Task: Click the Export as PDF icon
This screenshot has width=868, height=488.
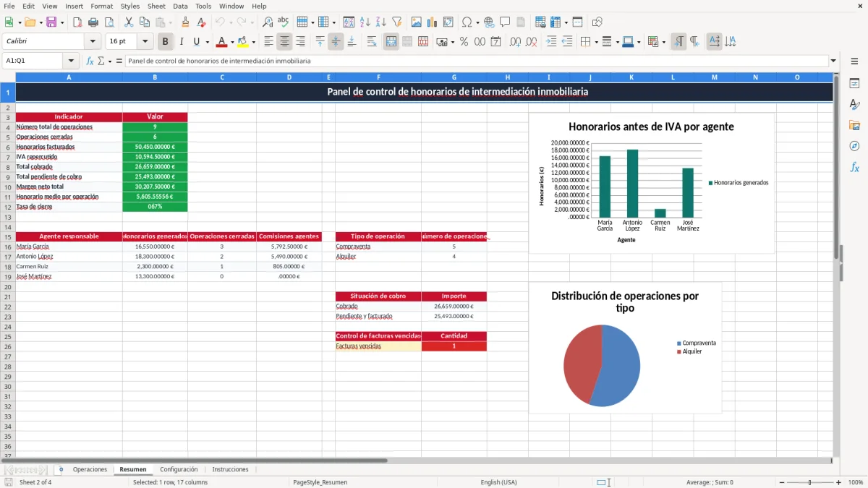Action: (x=77, y=22)
